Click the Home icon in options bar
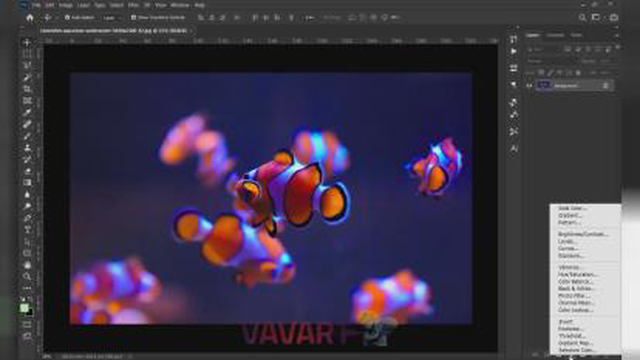This screenshot has width=640, height=360. (x=30, y=18)
